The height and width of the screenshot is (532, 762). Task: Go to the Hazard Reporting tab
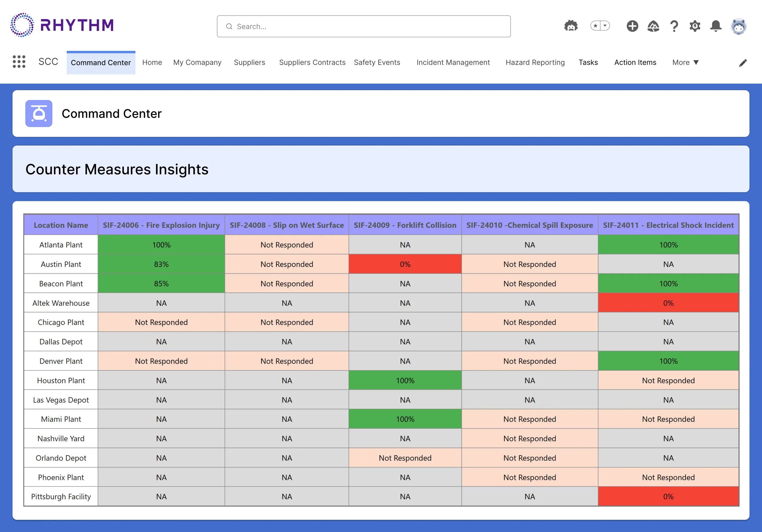(535, 62)
